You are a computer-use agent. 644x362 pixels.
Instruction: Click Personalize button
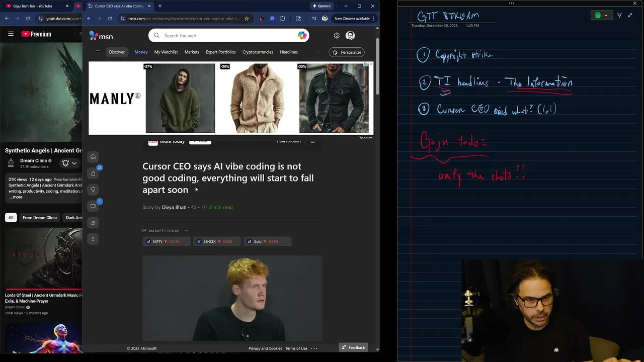coord(347,52)
